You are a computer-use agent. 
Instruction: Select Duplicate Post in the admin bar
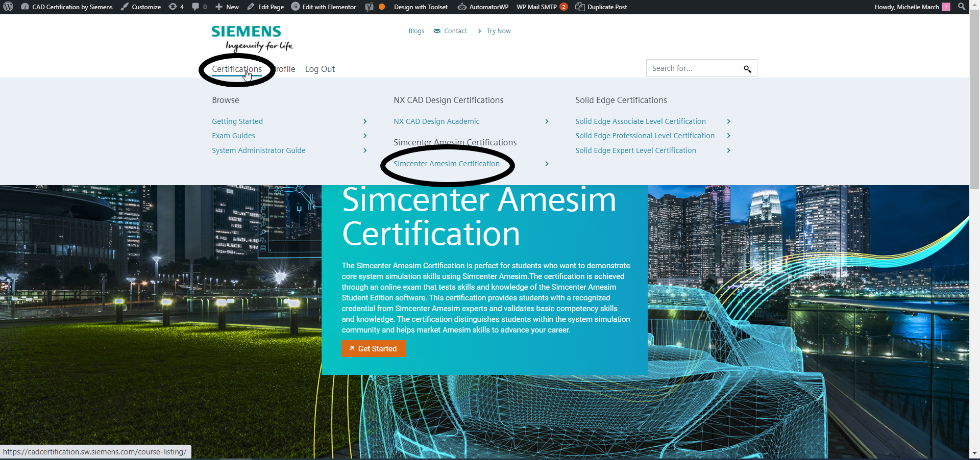601,7
